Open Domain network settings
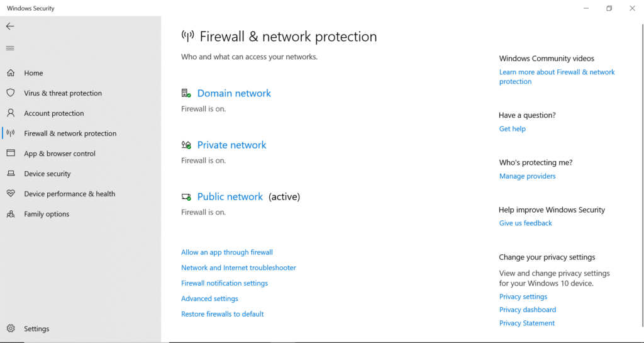Viewport: 644px width, 343px height. 234,93
